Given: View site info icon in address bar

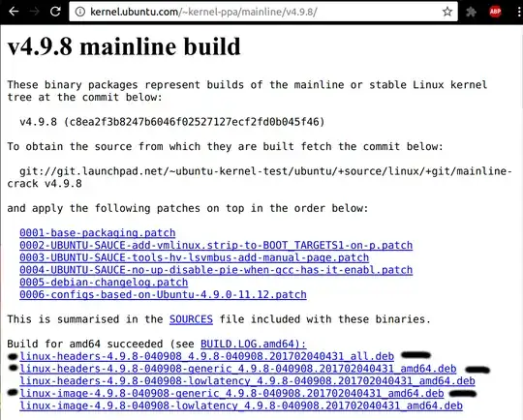Looking at the screenshot, I should pyautogui.click(x=80, y=12).
